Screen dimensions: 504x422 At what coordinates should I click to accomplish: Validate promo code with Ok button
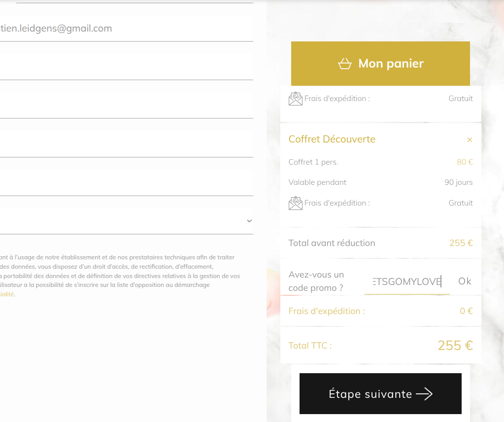[x=465, y=281]
